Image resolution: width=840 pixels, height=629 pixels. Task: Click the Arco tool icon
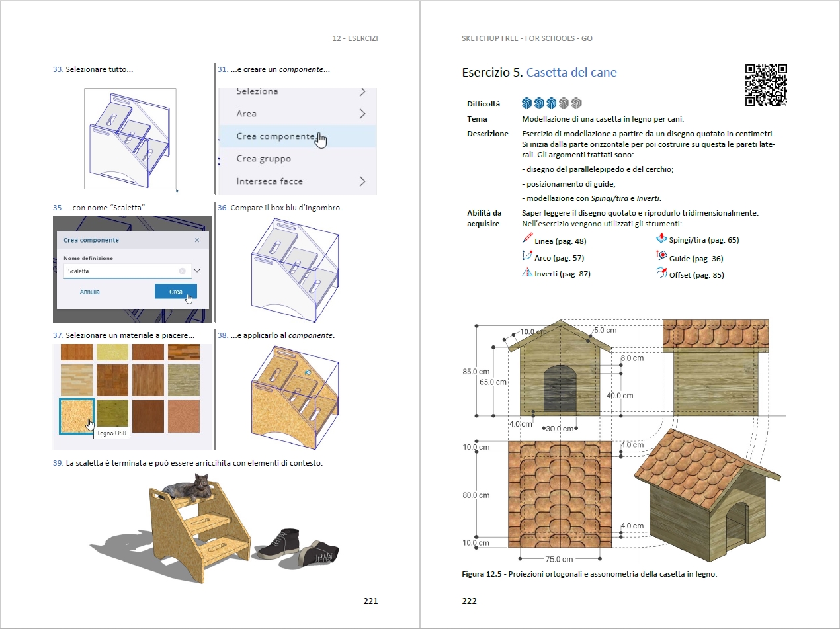point(527,257)
